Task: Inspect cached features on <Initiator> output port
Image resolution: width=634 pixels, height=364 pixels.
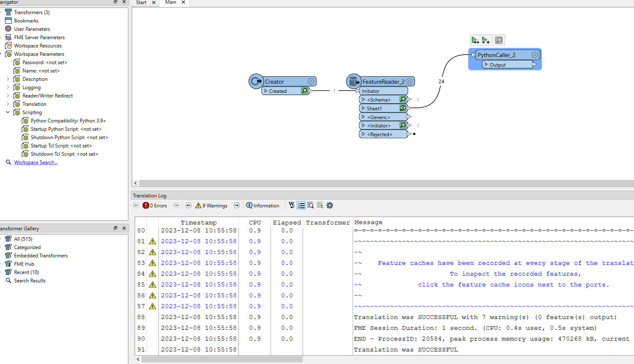Action: pos(403,125)
